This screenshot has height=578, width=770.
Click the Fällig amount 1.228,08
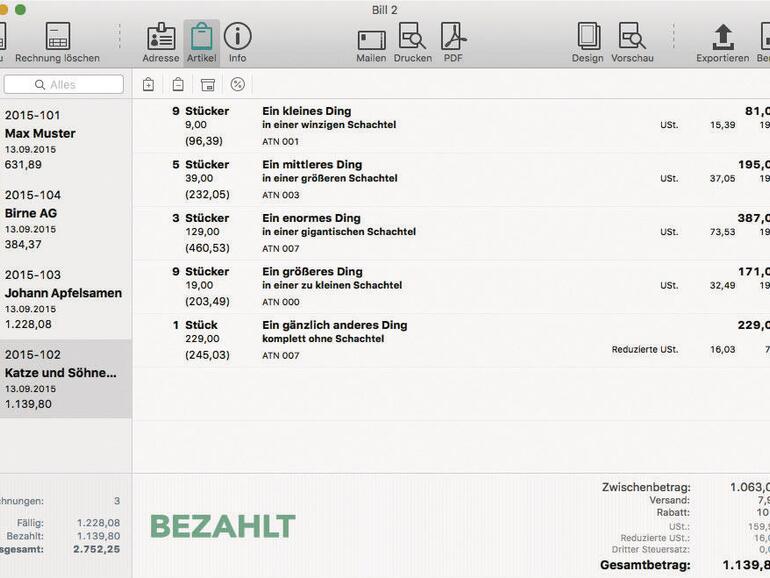(x=98, y=523)
